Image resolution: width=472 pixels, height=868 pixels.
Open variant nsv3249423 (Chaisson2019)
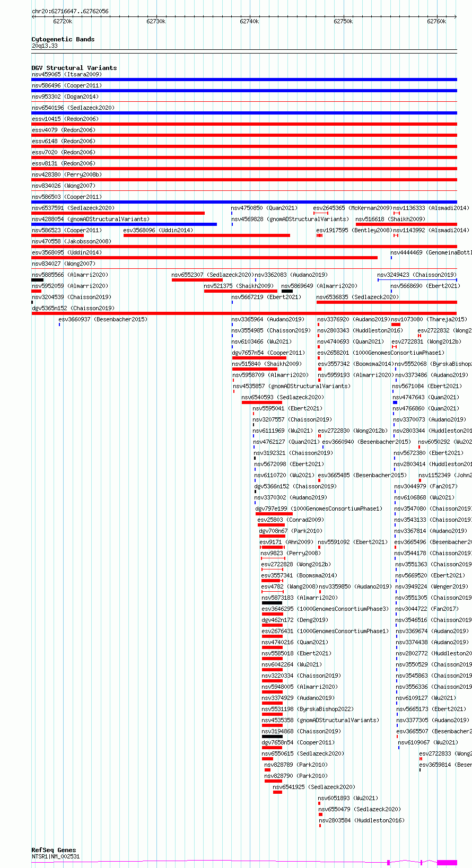(416, 275)
